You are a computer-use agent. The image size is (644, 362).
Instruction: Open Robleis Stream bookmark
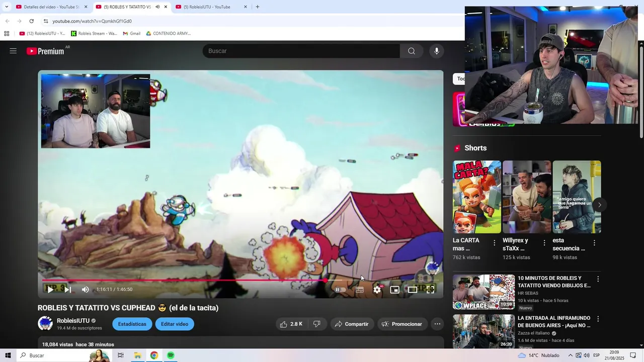point(94,34)
